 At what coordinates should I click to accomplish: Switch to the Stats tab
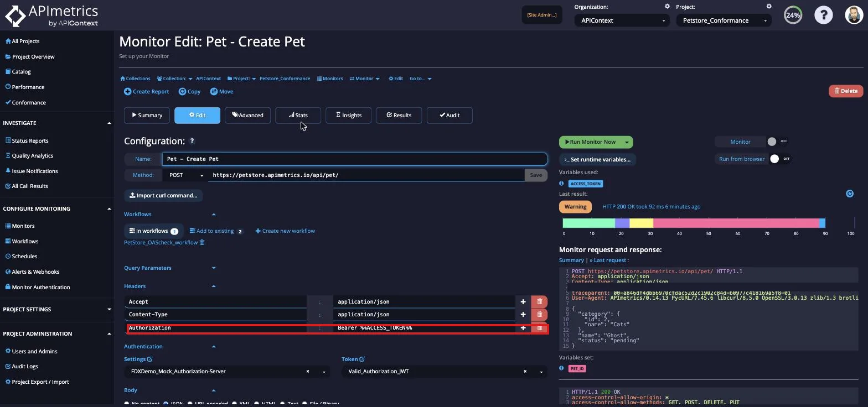pyautogui.click(x=298, y=115)
